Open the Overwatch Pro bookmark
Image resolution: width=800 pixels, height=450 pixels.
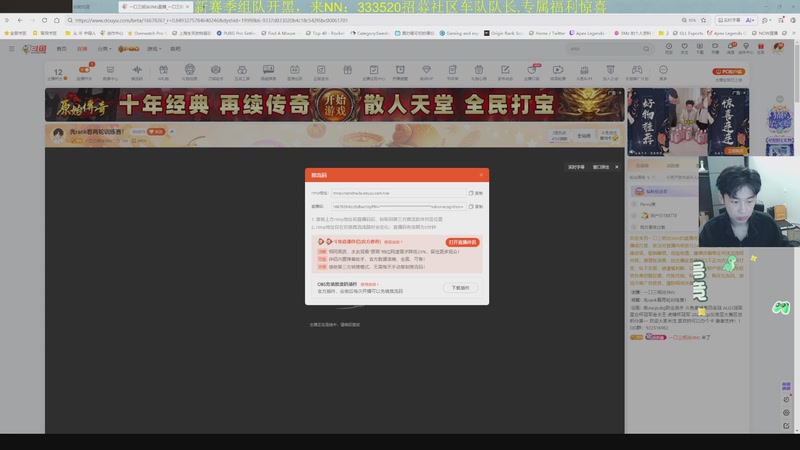(x=145, y=33)
